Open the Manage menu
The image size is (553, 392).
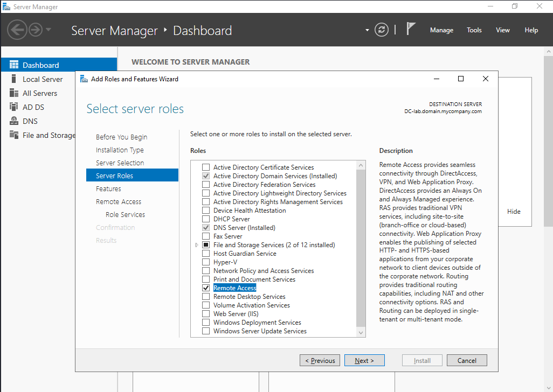coord(441,30)
